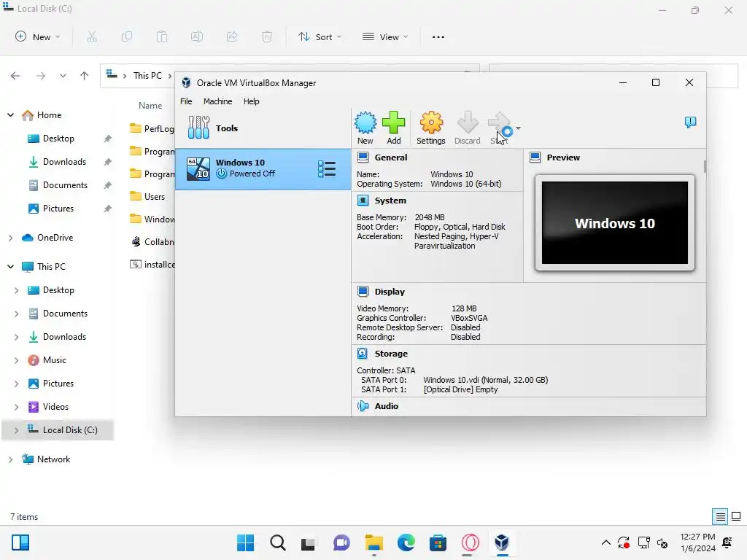Select the Tools item in VirtualBox
The width and height of the screenshot is (747, 560).
click(263, 128)
